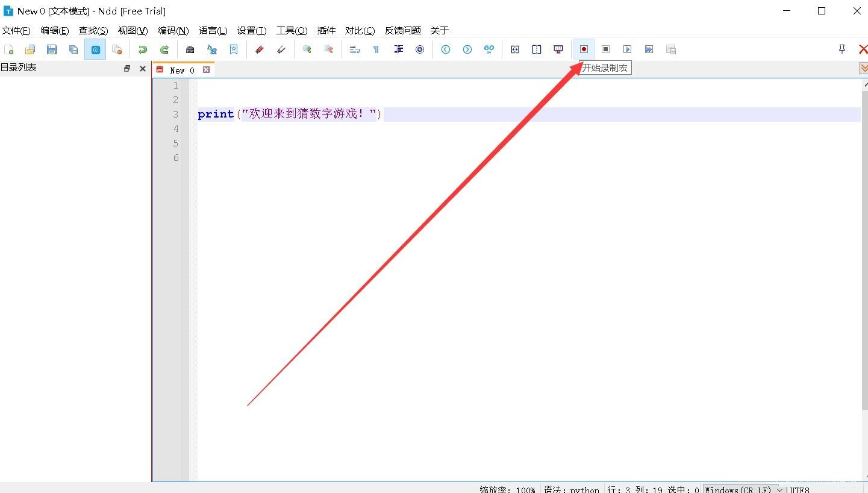This screenshot has width=868, height=493.
Task: Close the New 0 tab
Action: [206, 70]
